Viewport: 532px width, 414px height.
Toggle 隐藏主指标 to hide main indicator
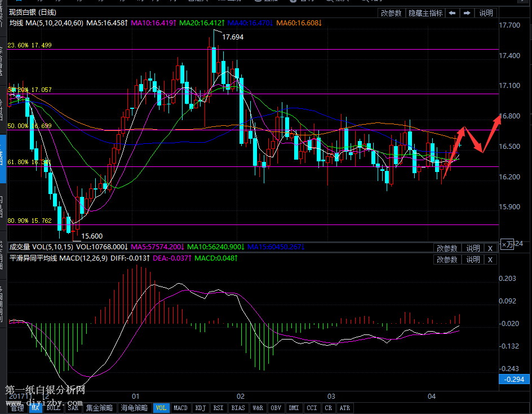[425, 13]
